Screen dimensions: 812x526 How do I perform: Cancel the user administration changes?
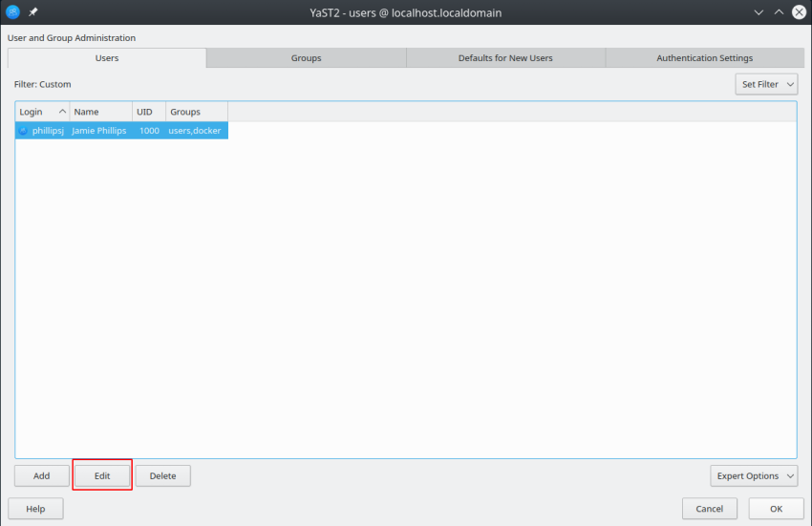tap(710, 509)
